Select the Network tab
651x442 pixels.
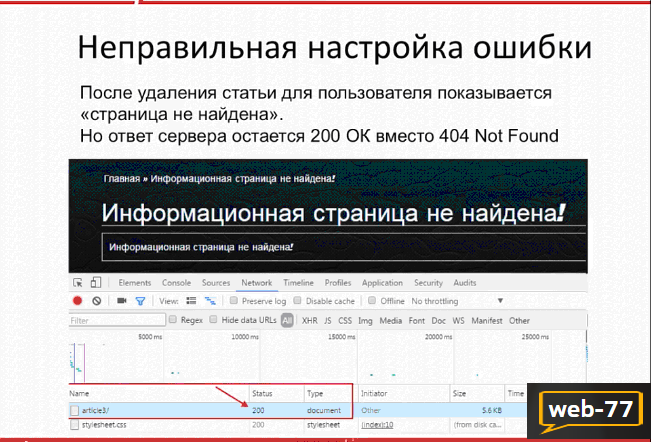(257, 283)
